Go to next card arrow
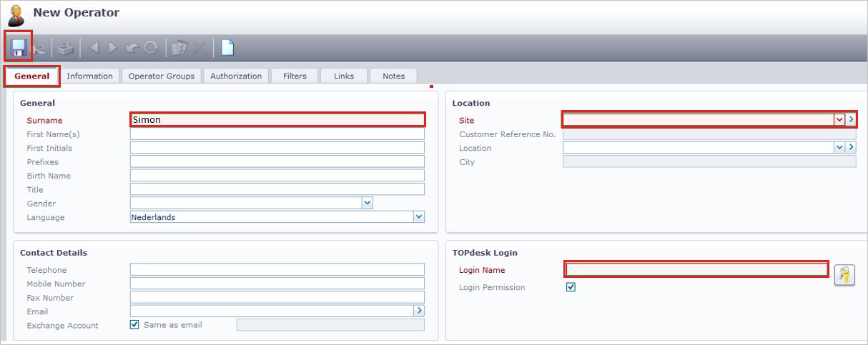 [113, 48]
